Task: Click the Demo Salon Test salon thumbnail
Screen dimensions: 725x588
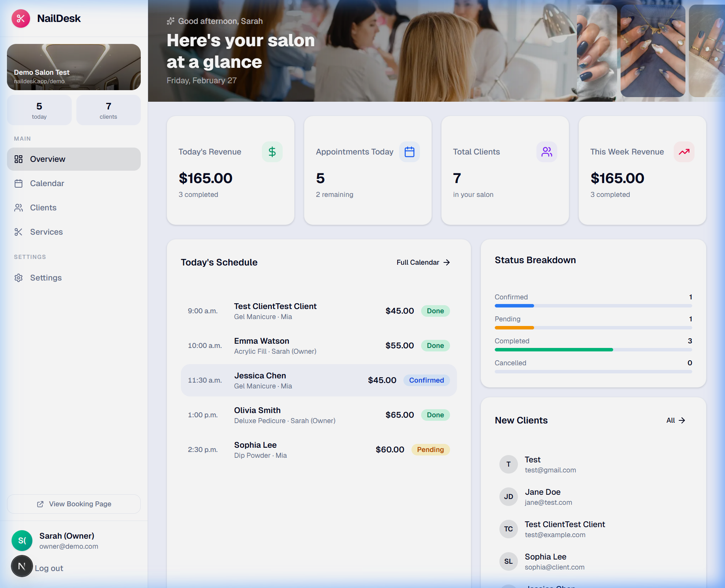Action: point(74,67)
